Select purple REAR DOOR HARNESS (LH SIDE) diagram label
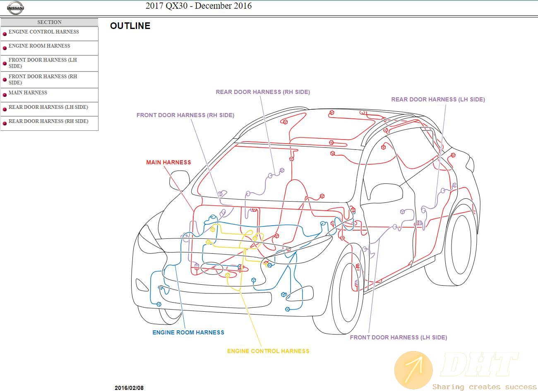The height and width of the screenshot is (392, 538). (x=438, y=99)
